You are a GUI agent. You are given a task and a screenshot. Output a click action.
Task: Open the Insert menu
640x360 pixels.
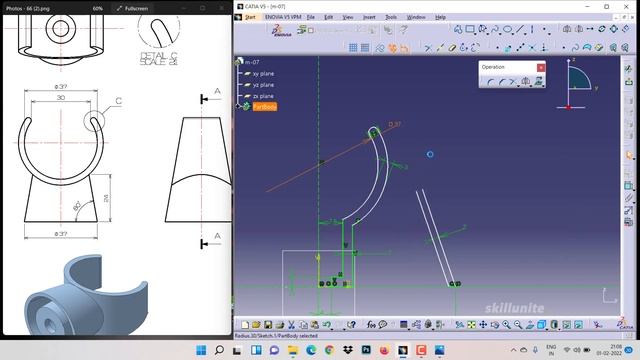pyautogui.click(x=369, y=17)
